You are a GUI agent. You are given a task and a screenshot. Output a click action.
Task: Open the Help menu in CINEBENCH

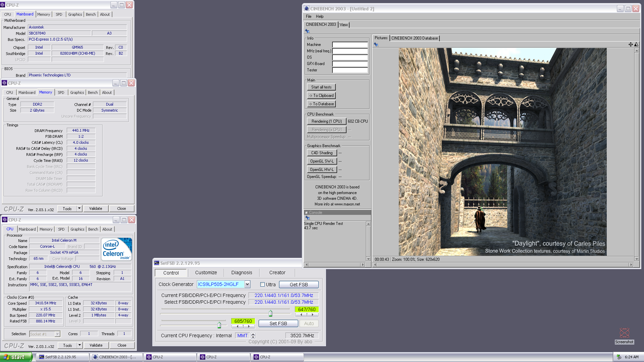pyautogui.click(x=320, y=16)
